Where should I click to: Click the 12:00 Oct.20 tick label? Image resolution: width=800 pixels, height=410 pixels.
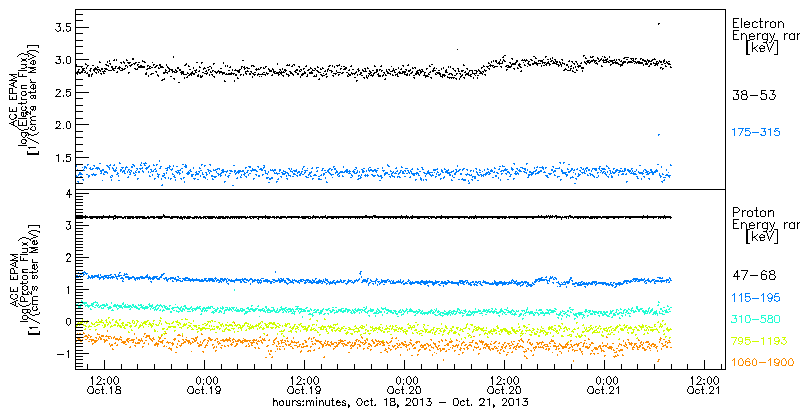[x=504, y=386]
